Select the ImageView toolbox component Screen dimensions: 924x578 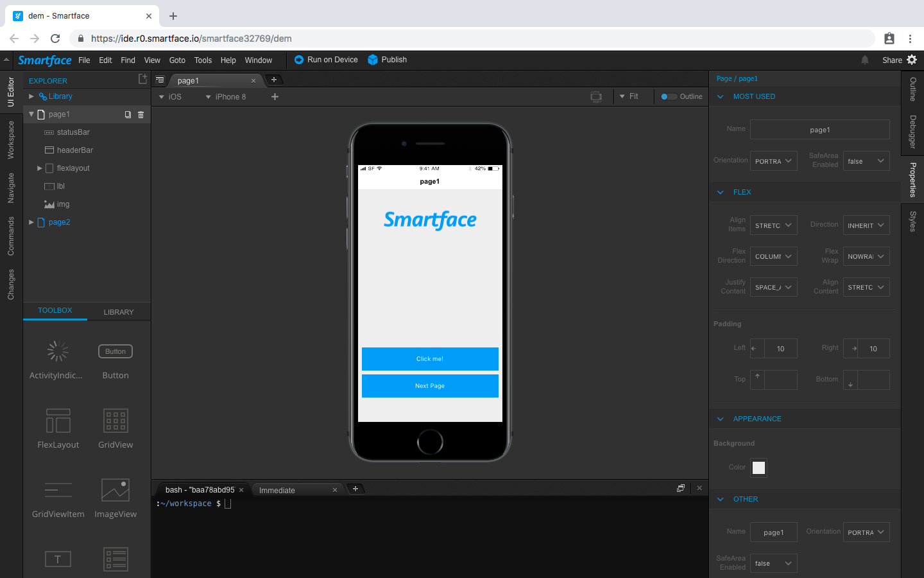tap(116, 498)
